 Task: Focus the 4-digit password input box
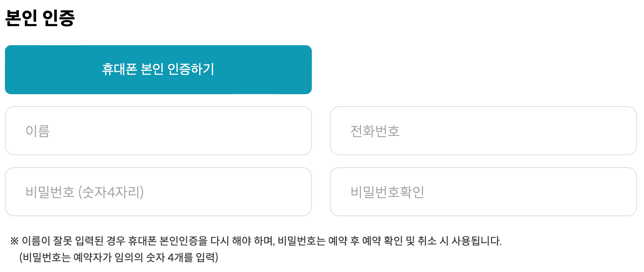158,192
